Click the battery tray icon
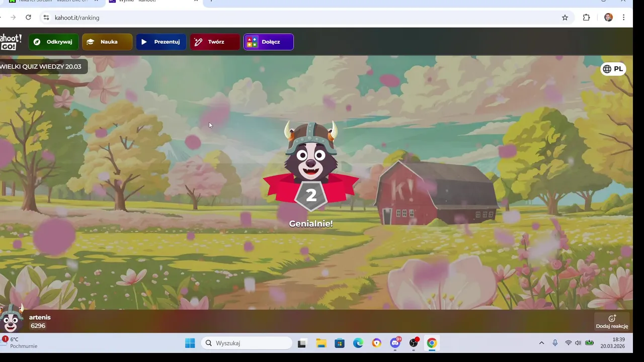The image size is (644, 362). pos(589,343)
